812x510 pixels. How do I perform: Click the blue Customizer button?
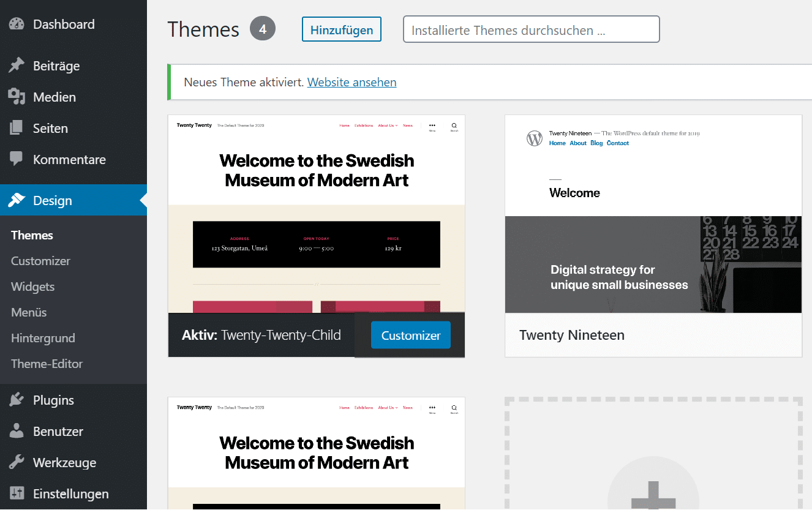click(410, 336)
